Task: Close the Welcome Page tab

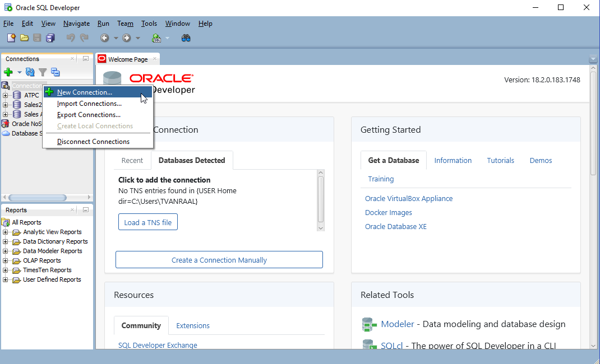Action: point(155,59)
